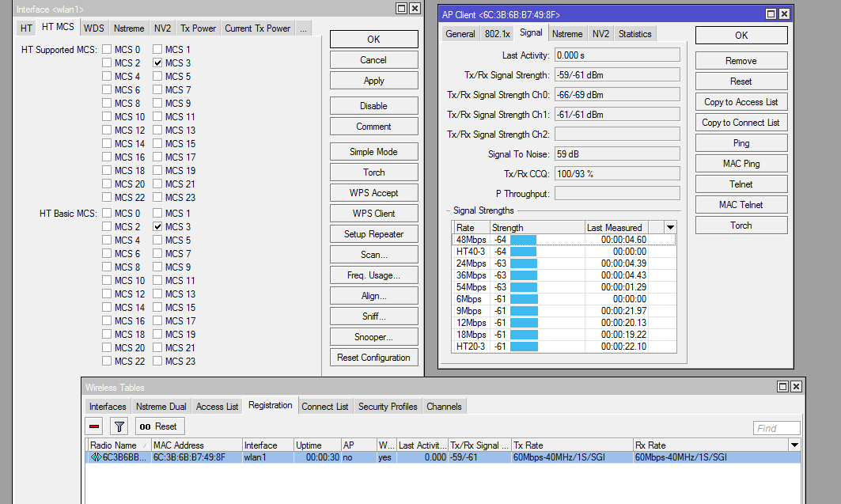Click MAC Ping in AP Client
The image size is (841, 504).
click(741, 164)
